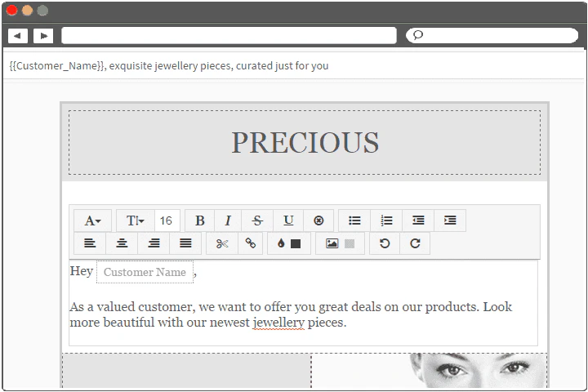
Task: Edit the font size value 16
Action: point(167,220)
